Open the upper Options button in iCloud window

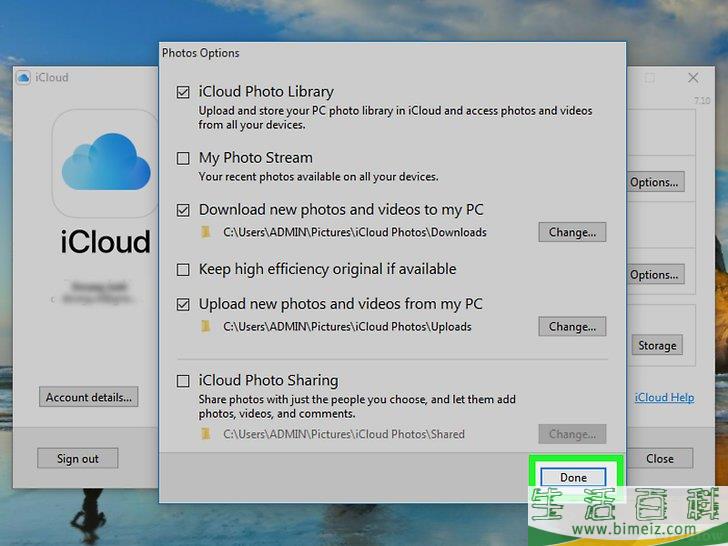pos(655,182)
